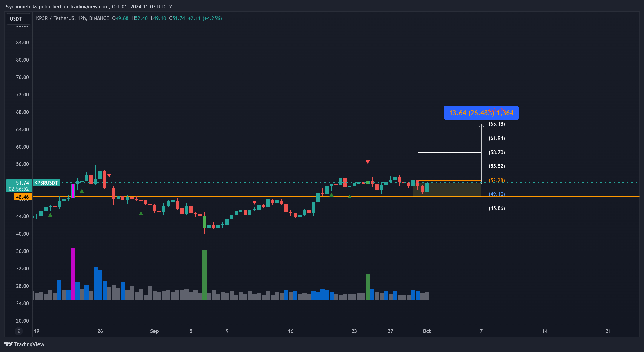Click the red down-triangle marker near Aug 26
Screen dimensions: 644x352
point(109,176)
